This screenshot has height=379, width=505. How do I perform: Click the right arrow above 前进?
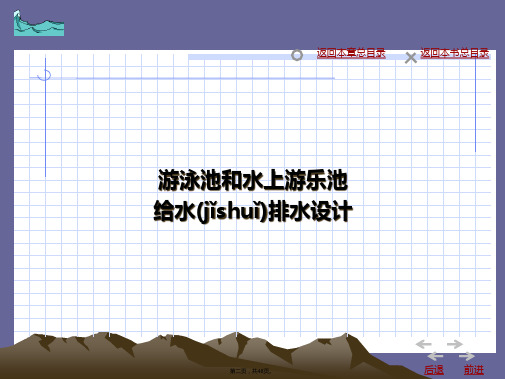point(467,356)
